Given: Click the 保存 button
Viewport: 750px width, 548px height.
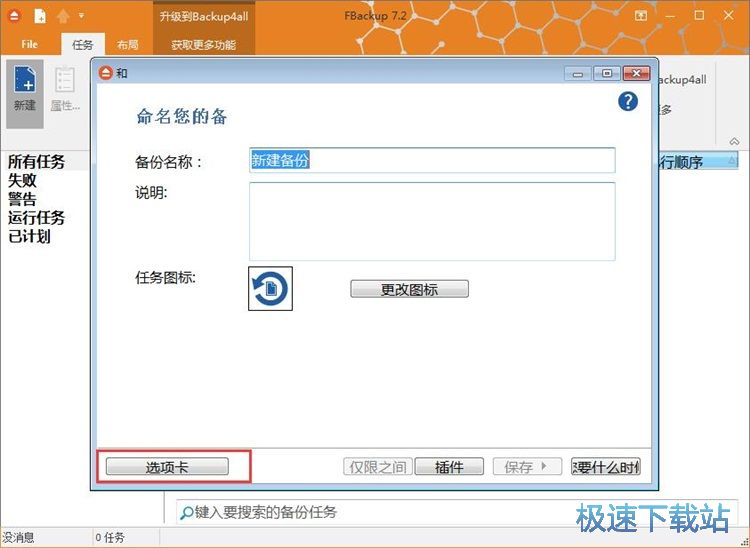Looking at the screenshot, I should pos(527,467).
